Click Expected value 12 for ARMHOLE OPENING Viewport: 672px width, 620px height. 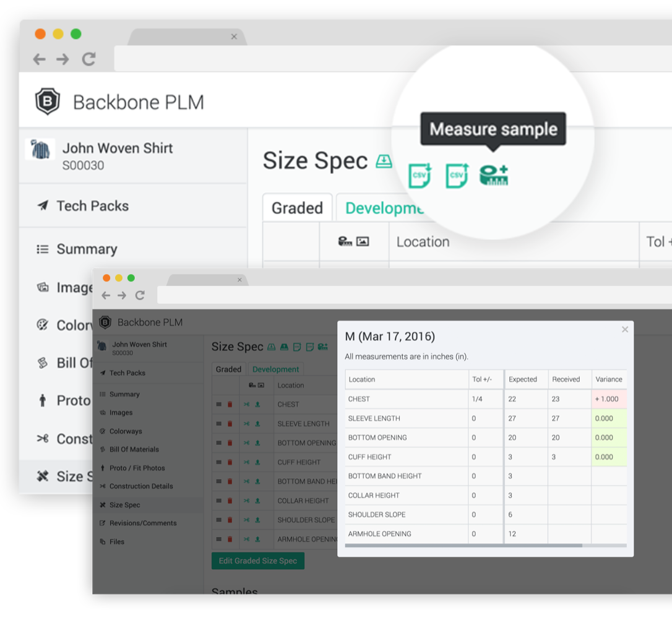pos(512,534)
